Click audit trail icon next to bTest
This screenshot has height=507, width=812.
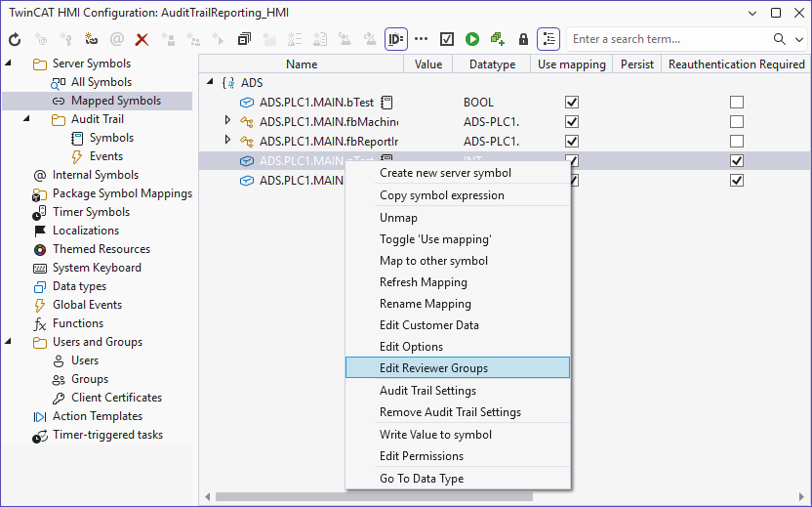click(x=386, y=103)
